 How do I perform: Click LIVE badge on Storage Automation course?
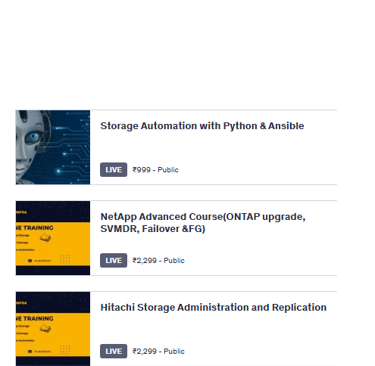pyautogui.click(x=113, y=170)
